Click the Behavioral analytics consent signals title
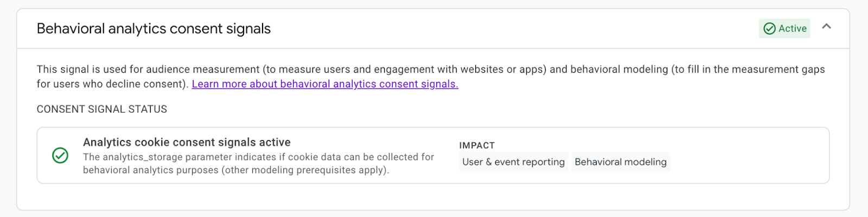Screen dimensions: 868x217 pyautogui.click(x=154, y=29)
